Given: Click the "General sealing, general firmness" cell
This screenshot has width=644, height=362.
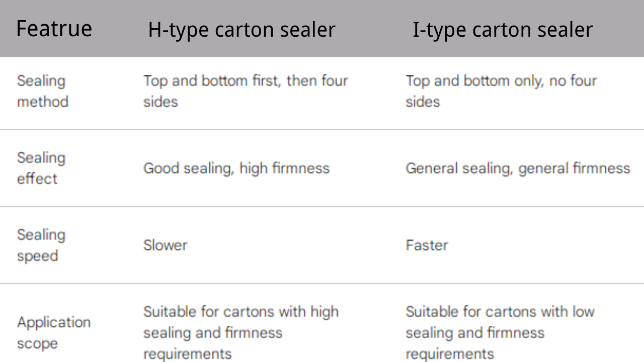Looking at the screenshot, I should (x=518, y=168).
